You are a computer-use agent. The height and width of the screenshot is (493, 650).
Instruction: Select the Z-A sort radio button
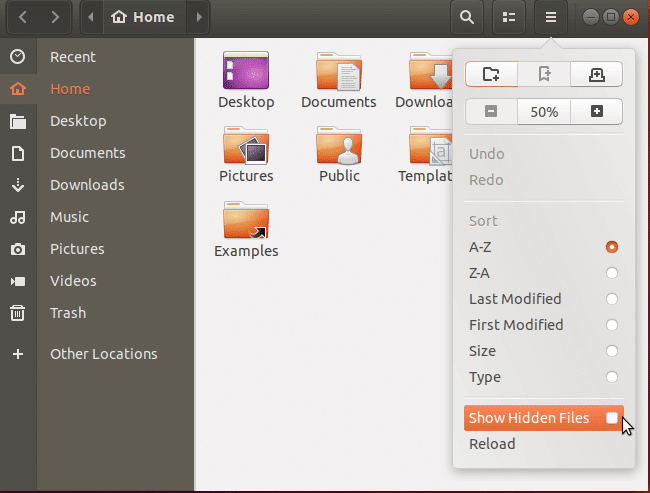(x=612, y=273)
